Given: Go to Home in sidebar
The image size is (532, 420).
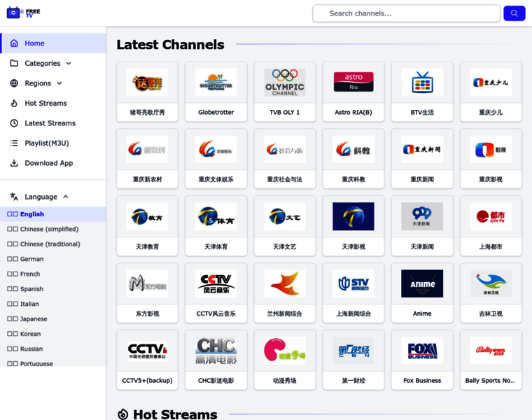Looking at the screenshot, I should click(53, 43).
